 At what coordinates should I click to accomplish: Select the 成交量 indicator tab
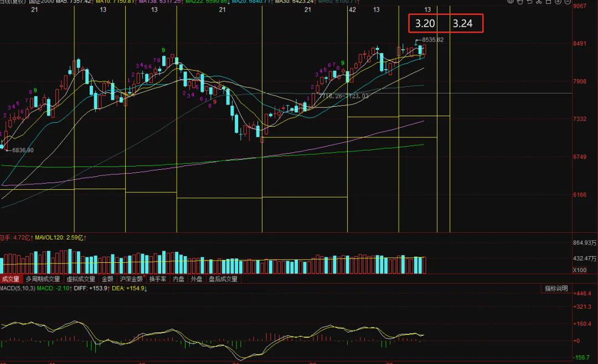point(11,279)
